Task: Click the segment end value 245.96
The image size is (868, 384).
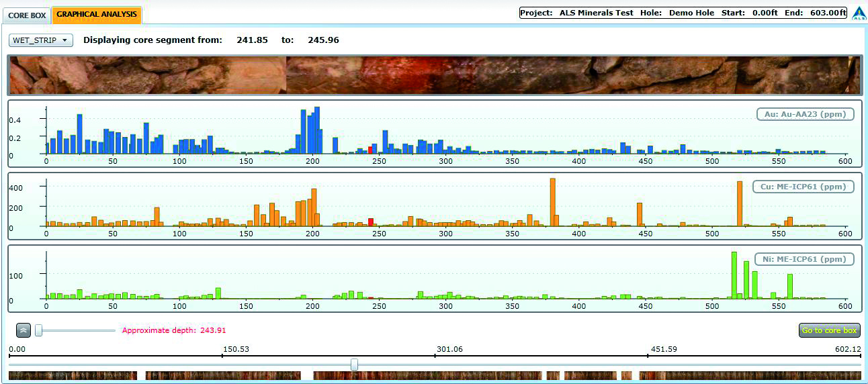Action: [323, 40]
